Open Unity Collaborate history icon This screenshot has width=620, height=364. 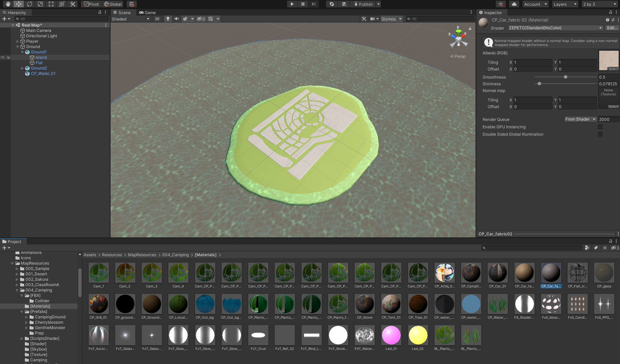coord(332,4)
